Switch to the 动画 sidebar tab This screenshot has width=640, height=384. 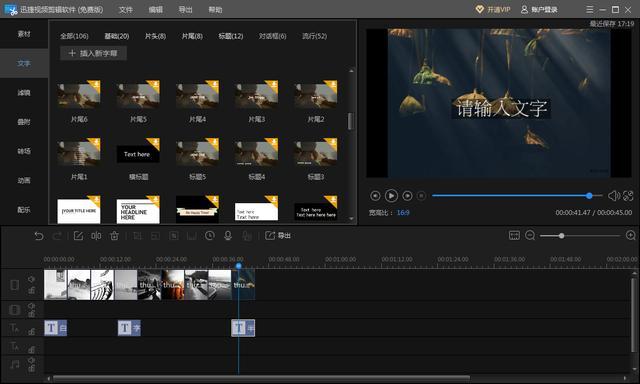coord(24,180)
